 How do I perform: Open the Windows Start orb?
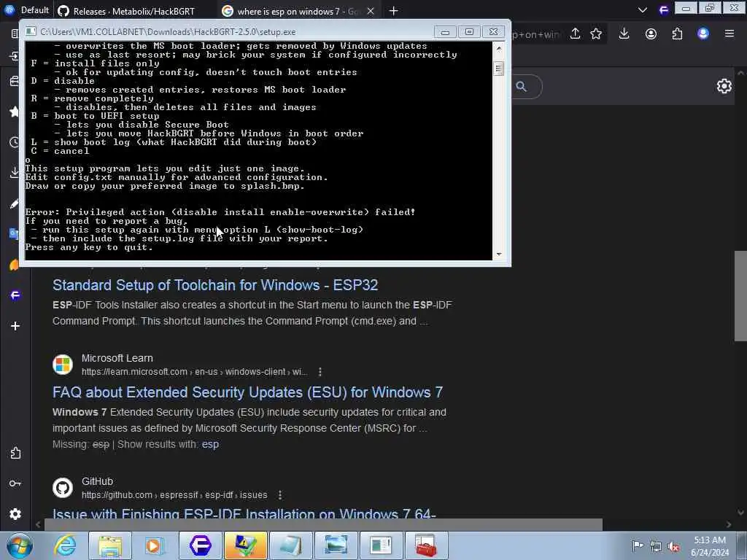point(20,545)
